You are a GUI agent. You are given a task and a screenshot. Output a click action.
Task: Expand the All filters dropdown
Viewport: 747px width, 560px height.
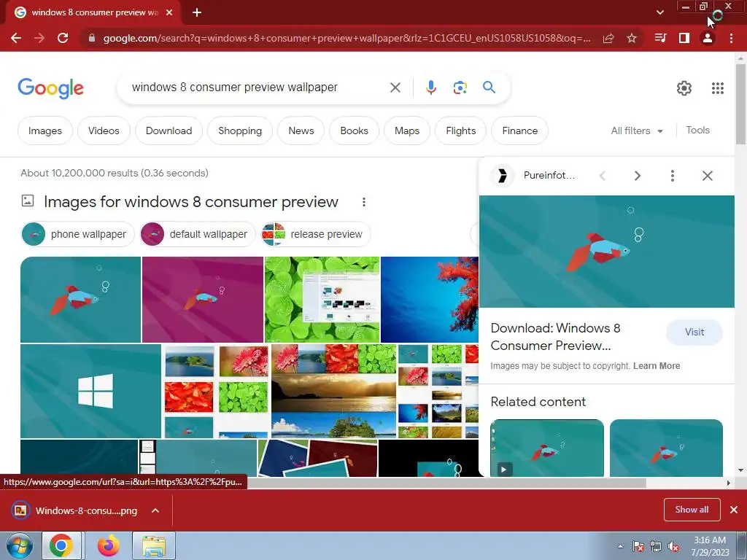[x=637, y=131]
